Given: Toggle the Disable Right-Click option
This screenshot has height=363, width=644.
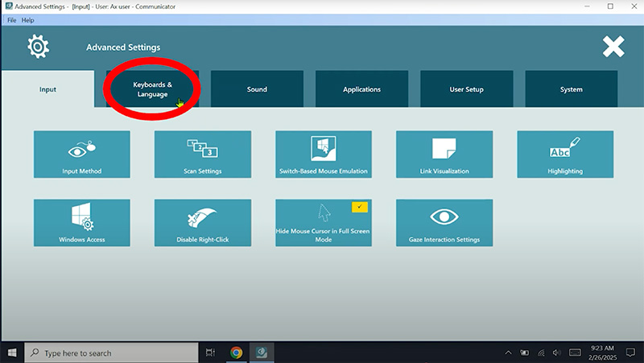Looking at the screenshot, I should click(x=202, y=223).
